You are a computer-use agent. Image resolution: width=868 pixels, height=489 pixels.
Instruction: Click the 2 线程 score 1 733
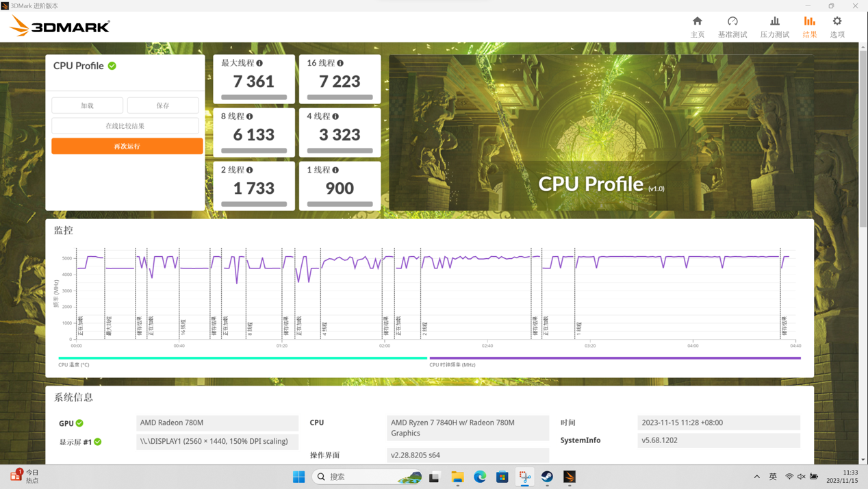point(254,188)
